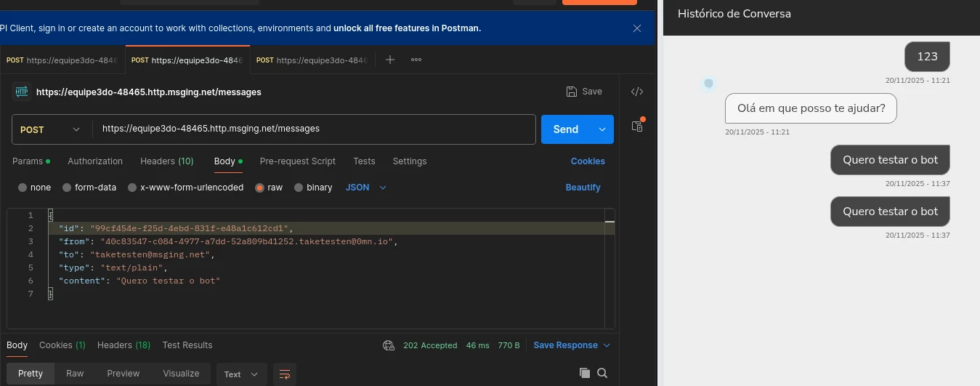
Task: Click the "to" line in body editor
Action: 137,254
